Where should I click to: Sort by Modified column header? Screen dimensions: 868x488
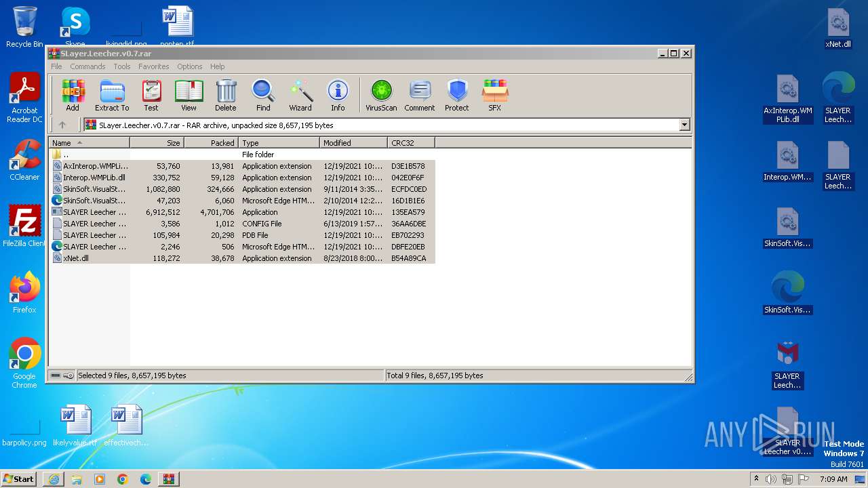click(353, 143)
